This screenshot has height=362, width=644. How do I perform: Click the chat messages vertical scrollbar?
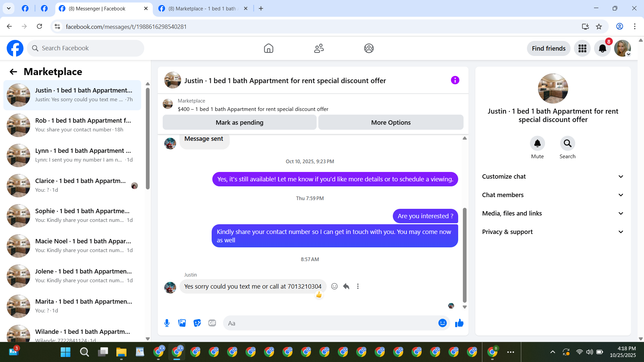point(465,255)
